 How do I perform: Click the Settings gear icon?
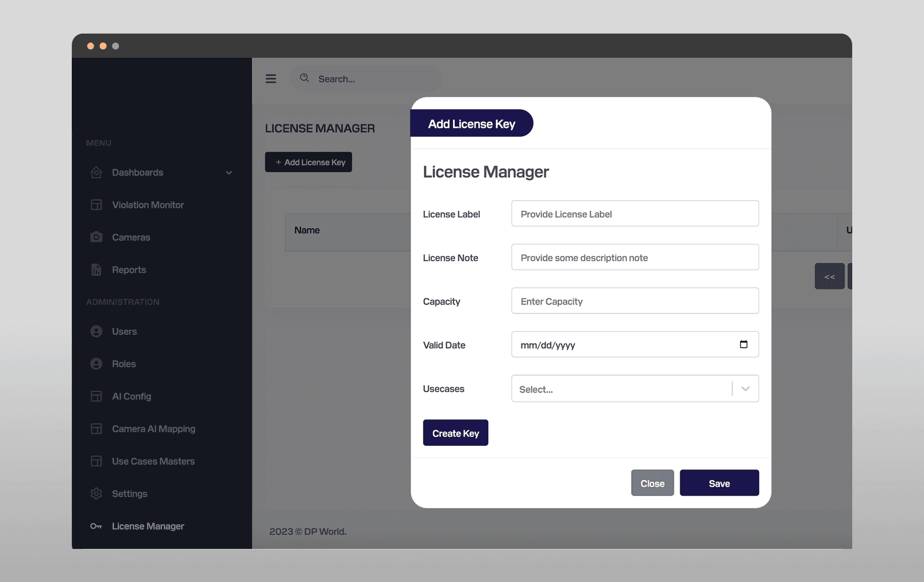(96, 493)
